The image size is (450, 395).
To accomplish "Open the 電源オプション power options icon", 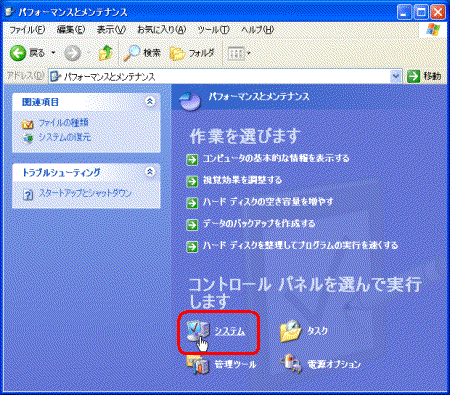I will (x=291, y=364).
